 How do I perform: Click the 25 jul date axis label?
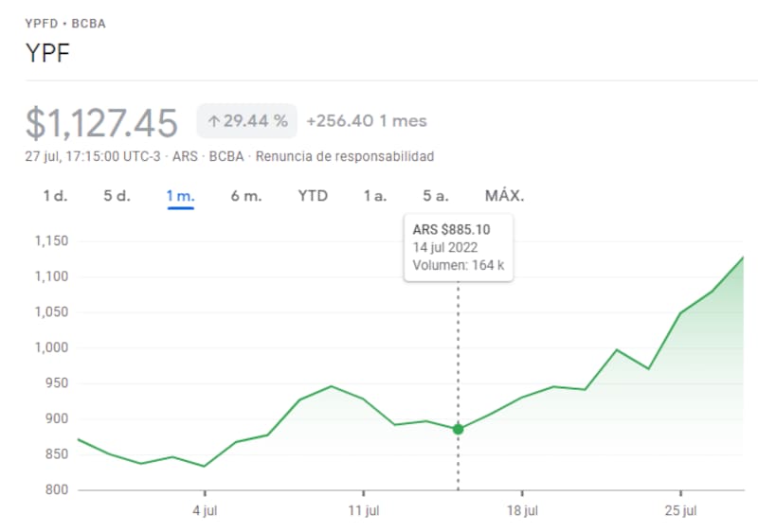[680, 510]
